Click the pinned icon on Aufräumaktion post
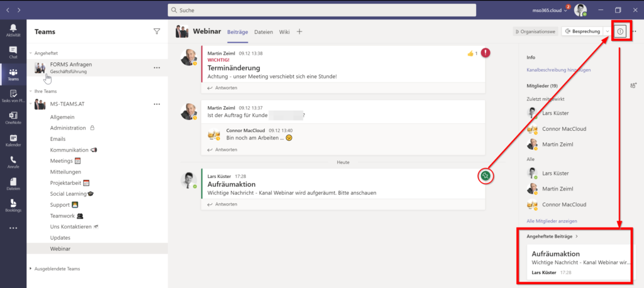The image size is (644, 288). pyautogui.click(x=486, y=176)
